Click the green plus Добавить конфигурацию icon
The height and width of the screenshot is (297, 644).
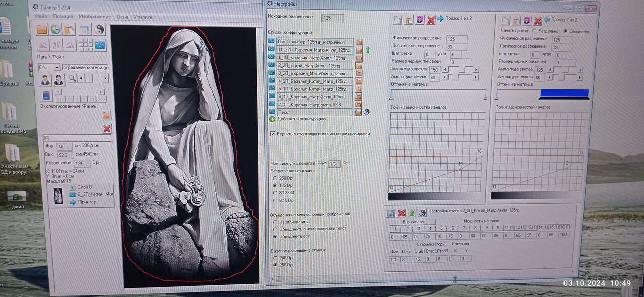272,119
